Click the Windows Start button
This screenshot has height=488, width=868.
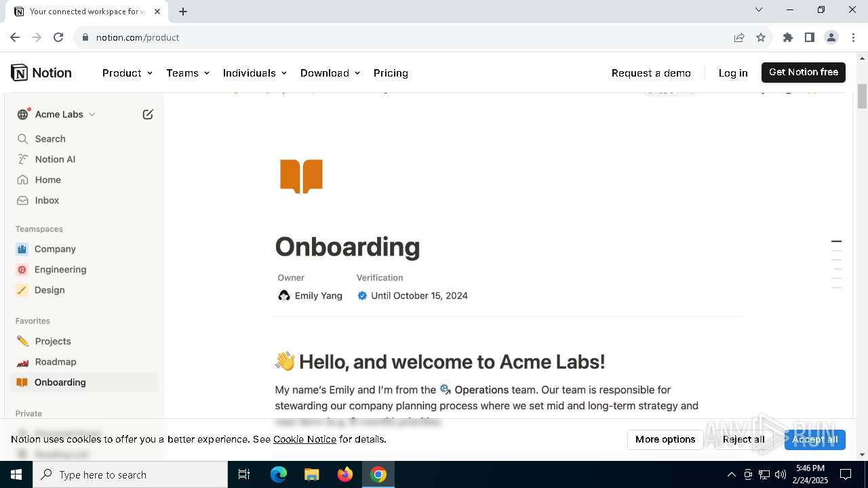(16, 474)
